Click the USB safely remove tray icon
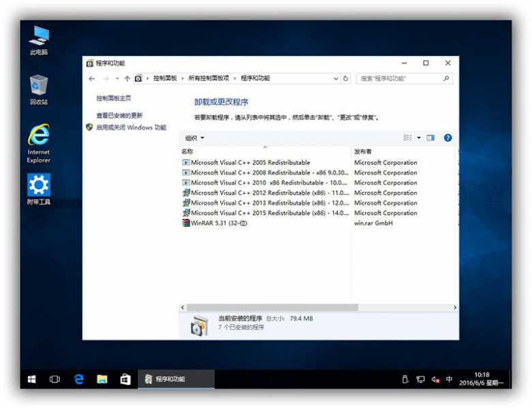Viewport: 532px width, 409px height. point(405,379)
